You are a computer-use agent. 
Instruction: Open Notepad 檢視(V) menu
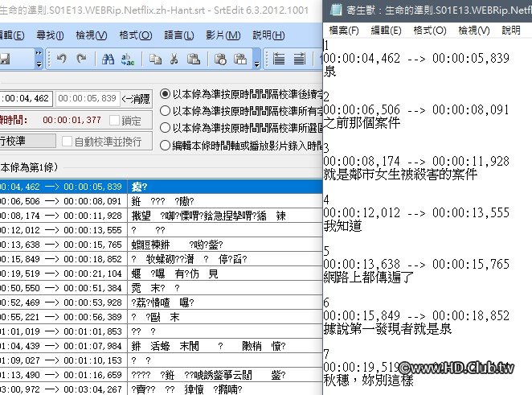(474, 31)
